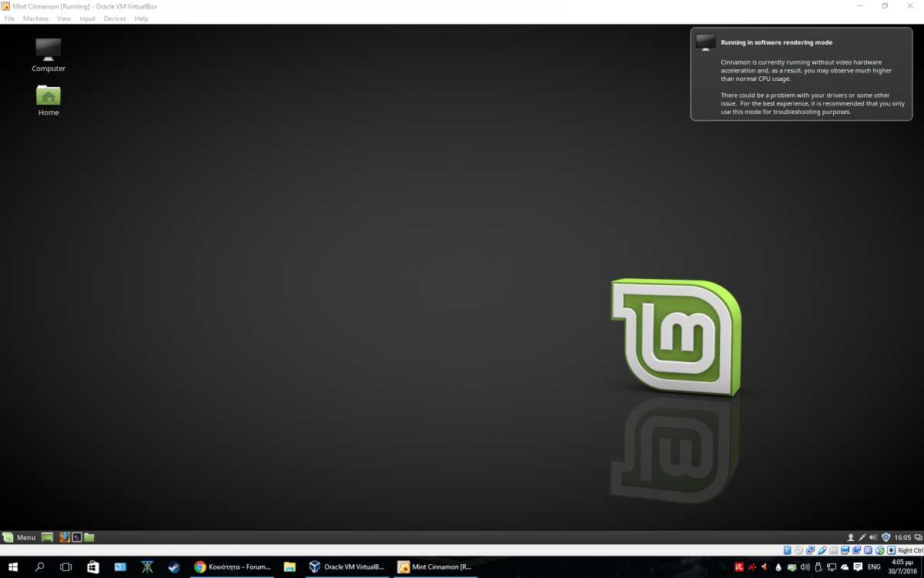Click VirtualBox hard disk activity indicator
This screenshot has height=578, width=924.
click(787, 550)
